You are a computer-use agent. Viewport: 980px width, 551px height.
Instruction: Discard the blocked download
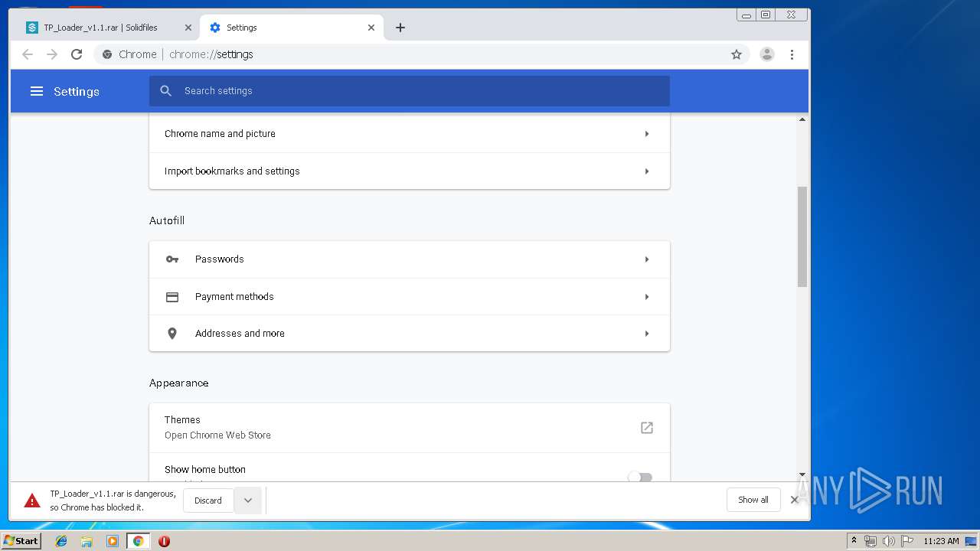coord(208,500)
